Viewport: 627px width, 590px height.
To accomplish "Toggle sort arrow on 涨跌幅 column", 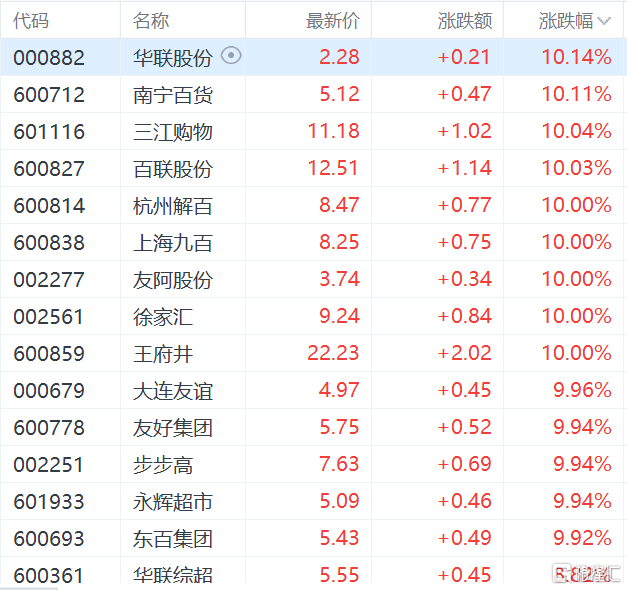I will 604,21.
